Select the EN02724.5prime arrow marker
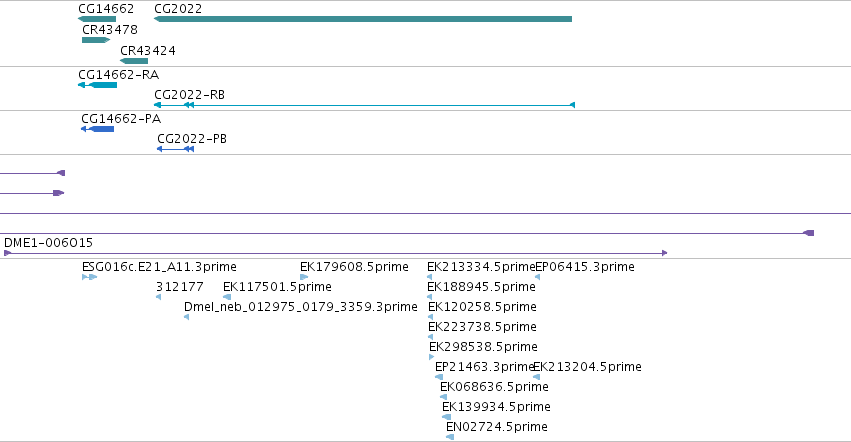 pyautogui.click(x=450, y=437)
